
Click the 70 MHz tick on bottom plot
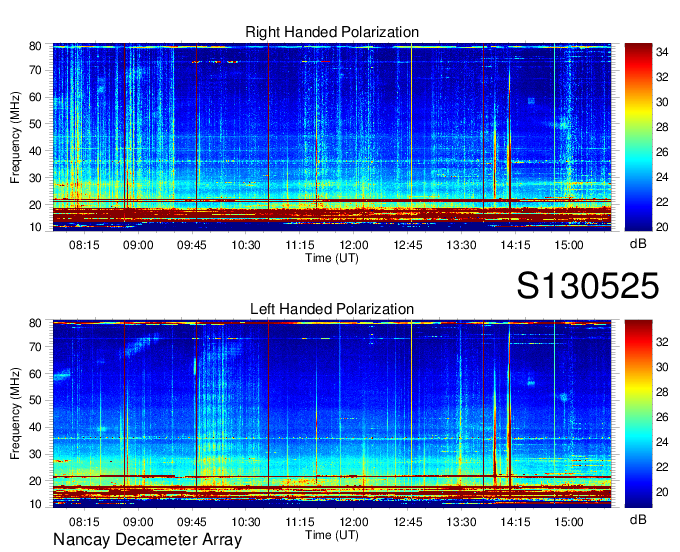coord(35,347)
